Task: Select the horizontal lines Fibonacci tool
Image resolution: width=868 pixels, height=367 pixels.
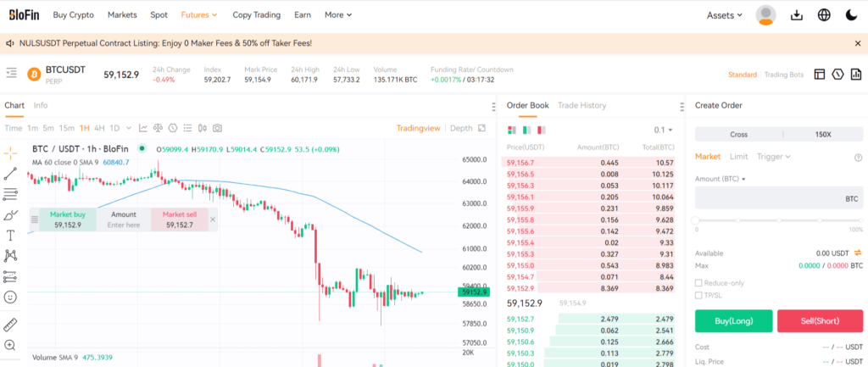Action: (x=10, y=194)
